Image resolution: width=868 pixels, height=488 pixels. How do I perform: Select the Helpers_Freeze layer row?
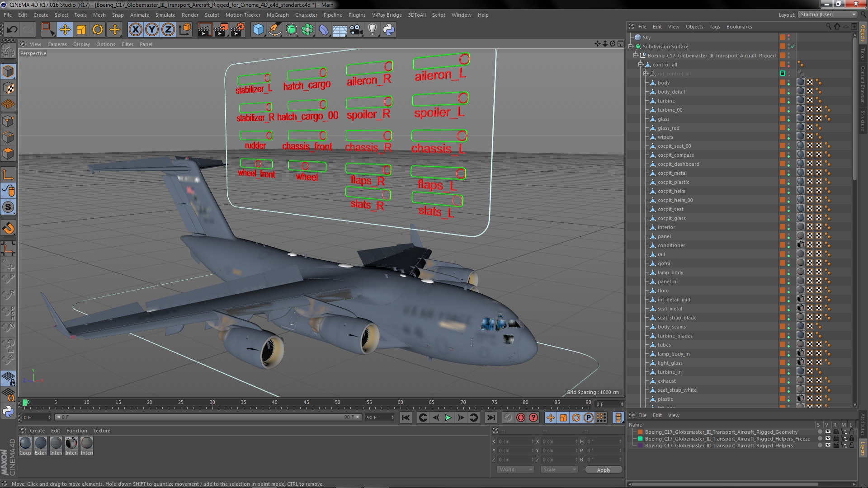point(727,439)
